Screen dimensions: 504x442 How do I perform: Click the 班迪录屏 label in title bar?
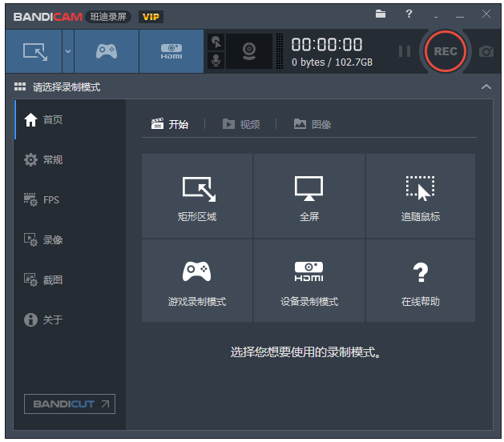click(x=108, y=17)
